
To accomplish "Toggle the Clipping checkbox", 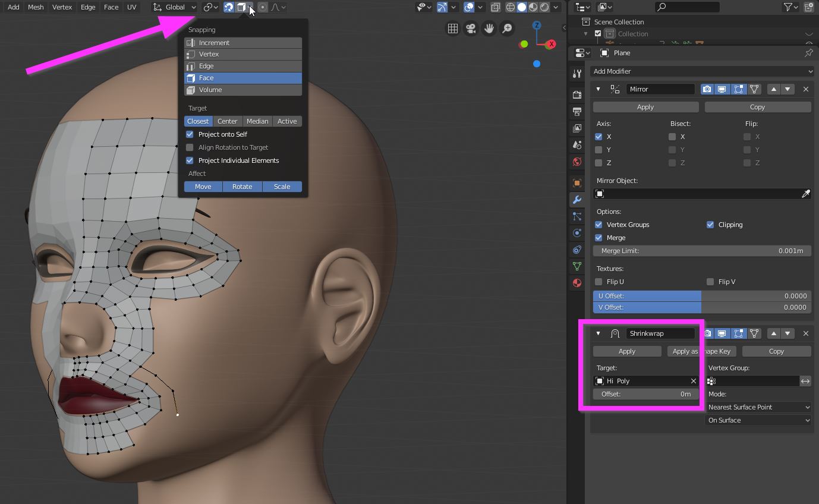I will pos(710,225).
